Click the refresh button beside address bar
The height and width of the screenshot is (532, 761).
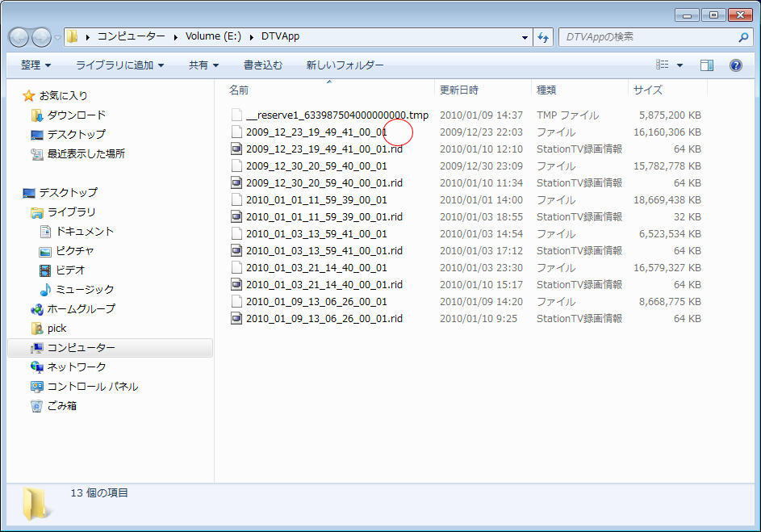(543, 37)
